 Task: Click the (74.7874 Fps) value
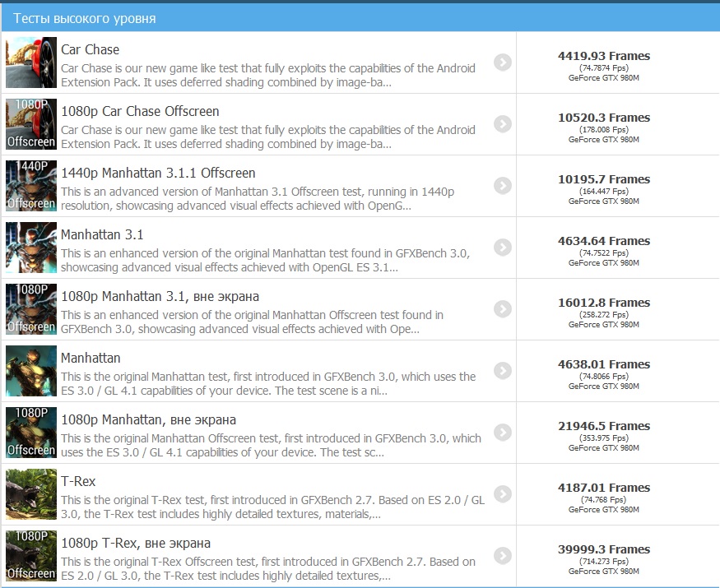(604, 68)
